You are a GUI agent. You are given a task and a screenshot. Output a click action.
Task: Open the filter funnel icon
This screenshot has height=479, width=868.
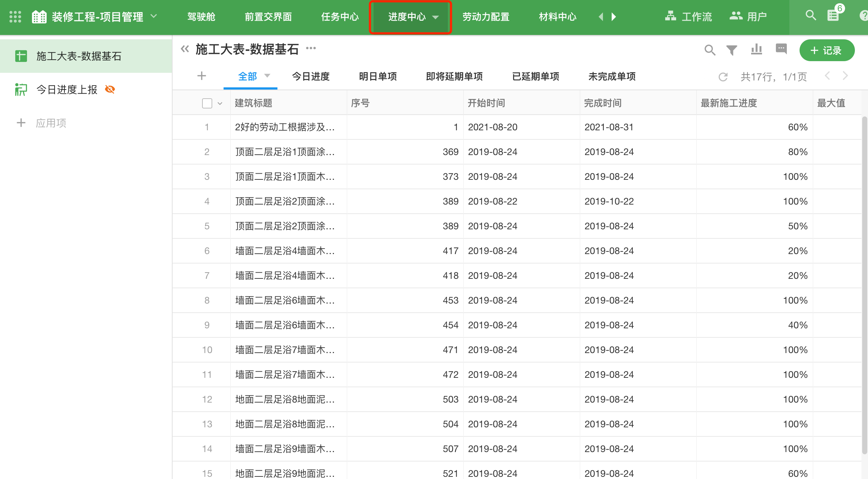[x=732, y=50]
